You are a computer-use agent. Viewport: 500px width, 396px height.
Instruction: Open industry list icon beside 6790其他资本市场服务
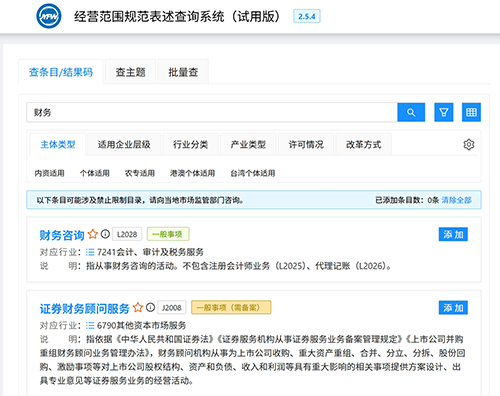click(90, 325)
